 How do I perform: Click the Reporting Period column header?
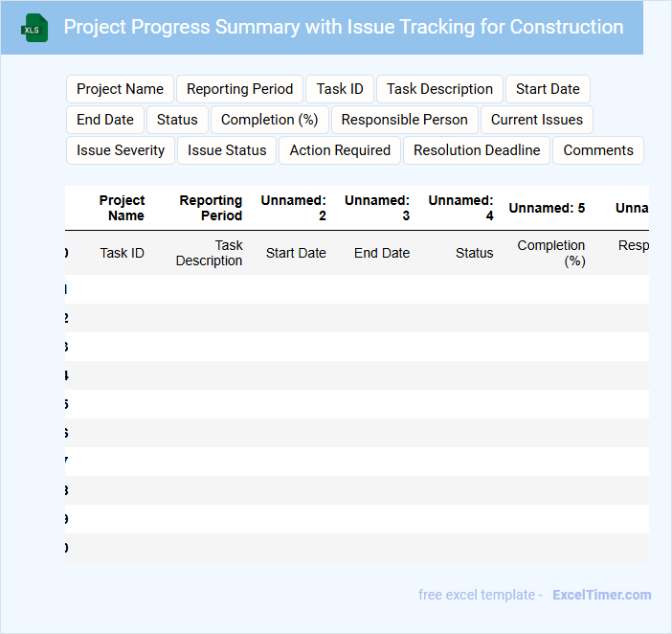tap(211, 208)
